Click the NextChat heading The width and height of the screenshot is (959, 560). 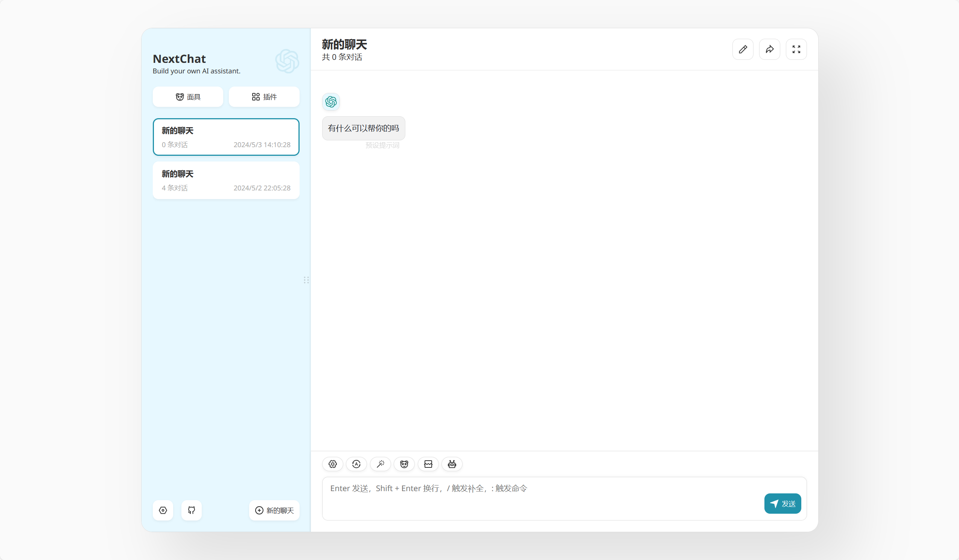click(x=179, y=59)
